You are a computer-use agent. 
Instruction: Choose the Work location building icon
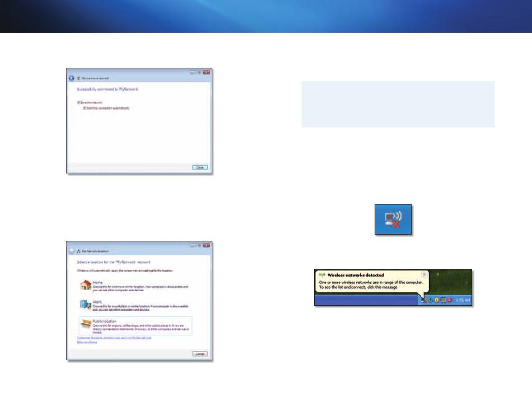86,304
